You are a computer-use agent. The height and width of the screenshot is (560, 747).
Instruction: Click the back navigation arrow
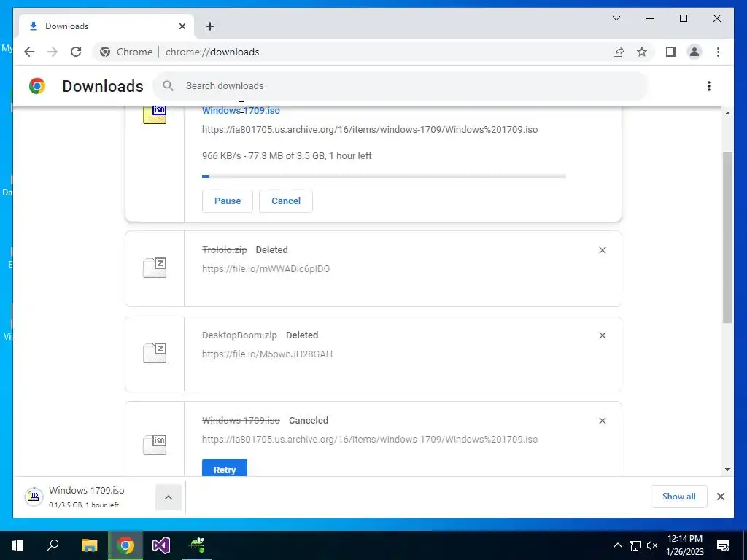[x=29, y=52]
